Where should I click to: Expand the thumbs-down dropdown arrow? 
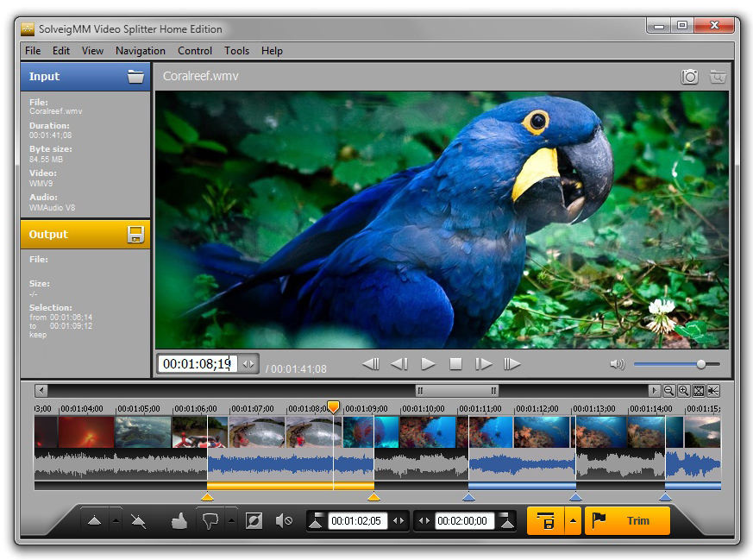point(231,520)
